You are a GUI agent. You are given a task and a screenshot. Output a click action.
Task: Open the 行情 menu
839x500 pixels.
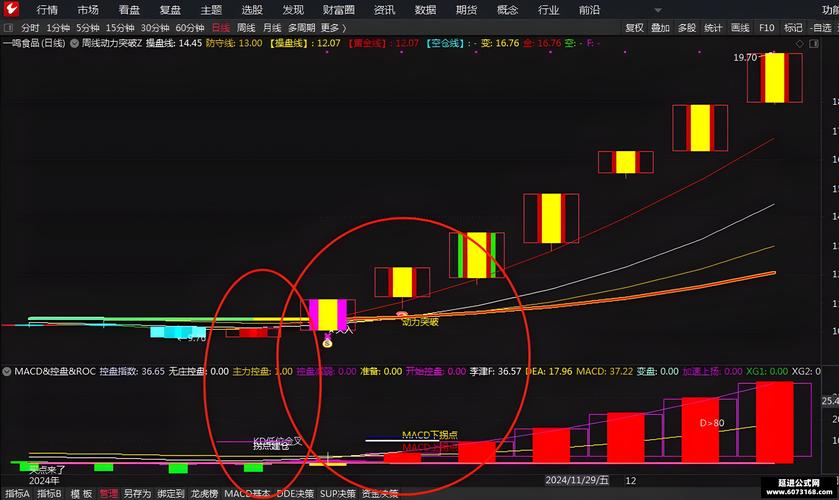click(47, 10)
